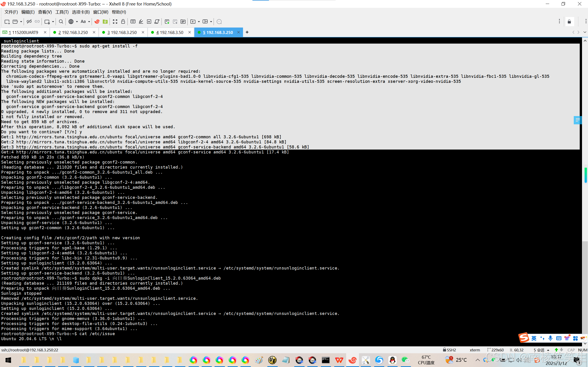Click the New Session toolbar icon
The width and height of the screenshot is (588, 367).
click(7, 22)
